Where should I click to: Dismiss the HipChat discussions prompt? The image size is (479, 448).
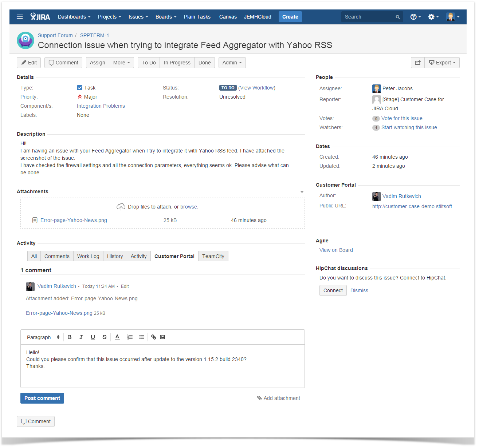359,290
